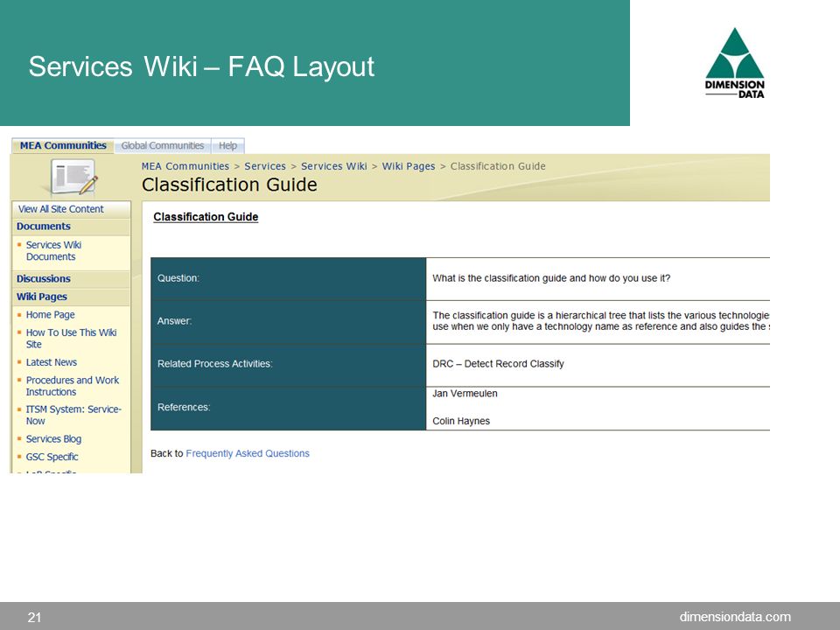
Task: Click the underlined Classification Guide heading
Action: click(x=206, y=217)
